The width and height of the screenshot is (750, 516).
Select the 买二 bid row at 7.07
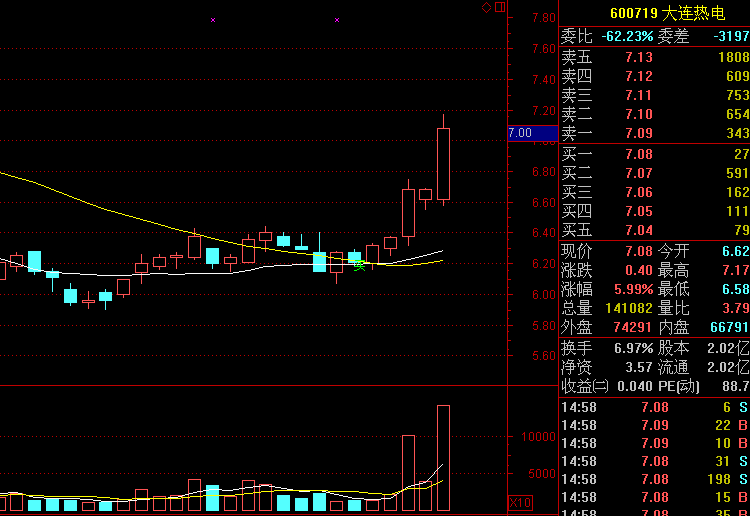(x=654, y=173)
